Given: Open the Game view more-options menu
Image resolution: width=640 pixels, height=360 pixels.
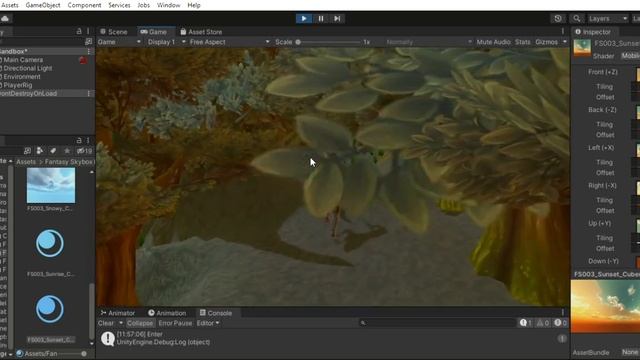Looking at the screenshot, I should [x=562, y=31].
